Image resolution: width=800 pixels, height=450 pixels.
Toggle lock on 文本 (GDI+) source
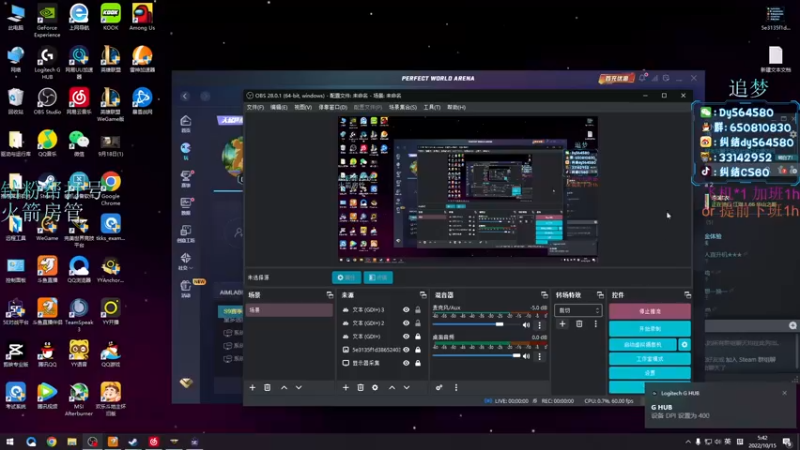(418, 336)
